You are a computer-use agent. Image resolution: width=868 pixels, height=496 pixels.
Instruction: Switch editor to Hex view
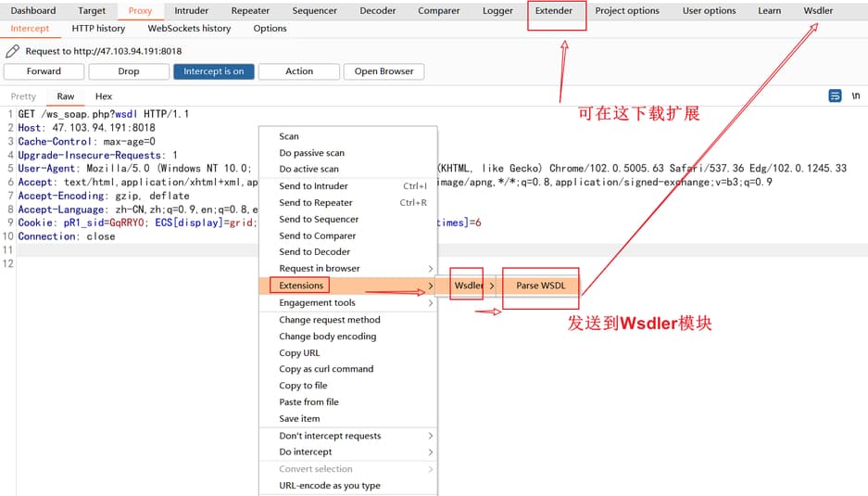pyautogui.click(x=104, y=96)
